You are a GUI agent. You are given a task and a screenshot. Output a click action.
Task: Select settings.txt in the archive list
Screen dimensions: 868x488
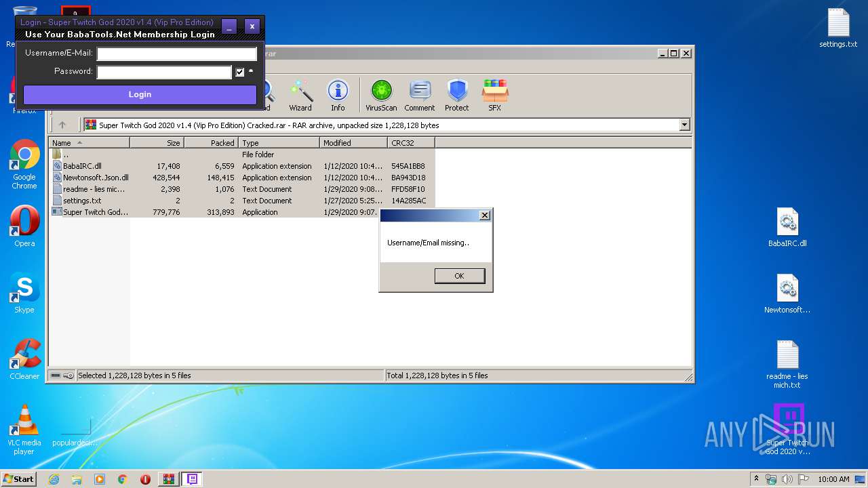tap(242, 201)
